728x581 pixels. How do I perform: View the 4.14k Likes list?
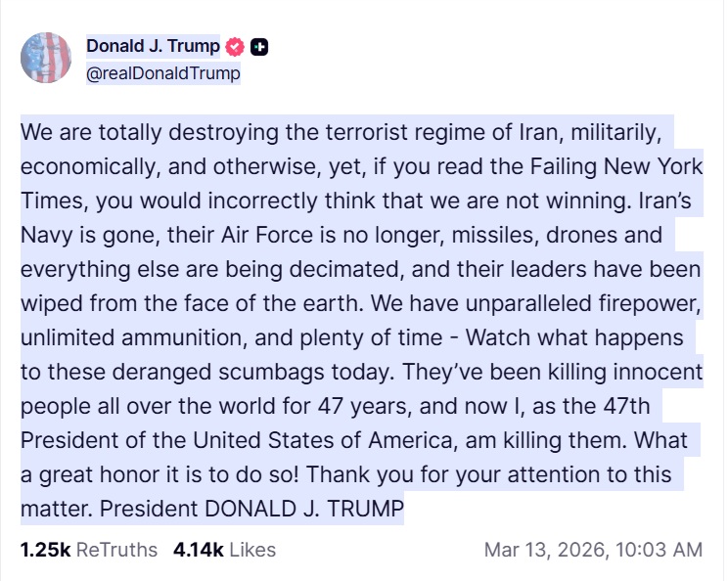[x=224, y=550]
